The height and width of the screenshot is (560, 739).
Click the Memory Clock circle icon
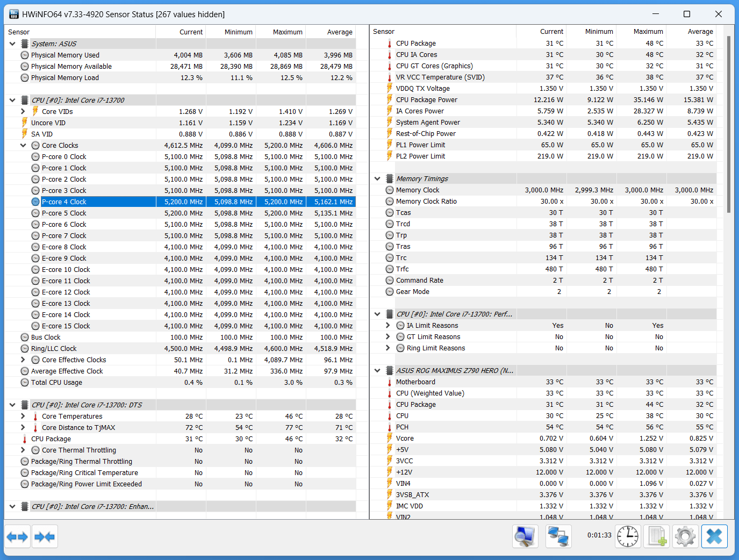pos(390,190)
